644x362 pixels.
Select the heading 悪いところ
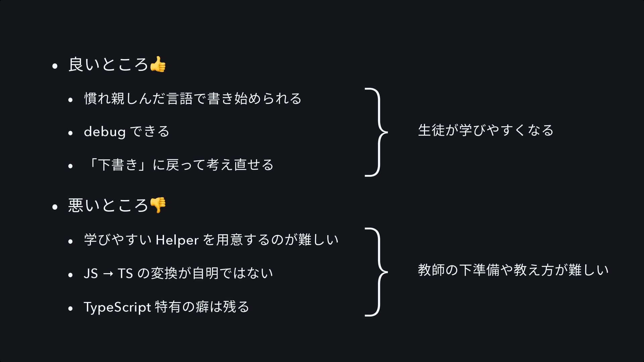click(x=108, y=205)
